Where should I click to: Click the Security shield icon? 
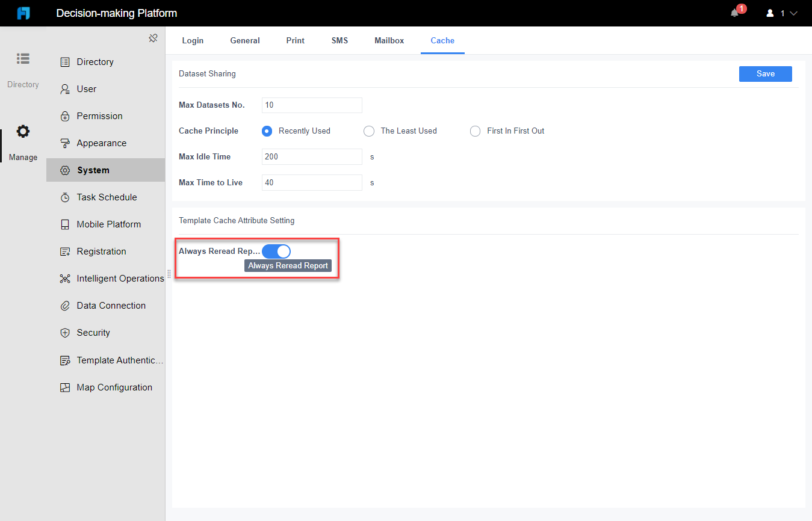click(x=65, y=332)
